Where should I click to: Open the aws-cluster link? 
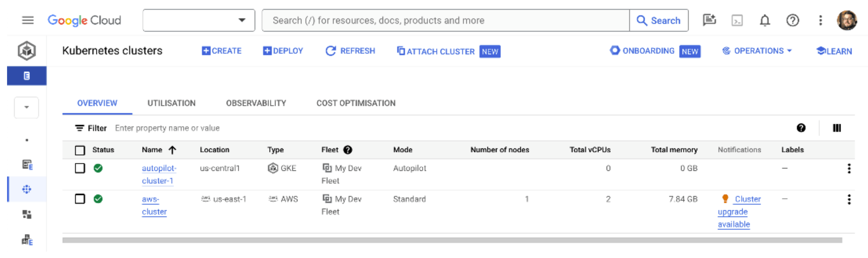[154, 206]
